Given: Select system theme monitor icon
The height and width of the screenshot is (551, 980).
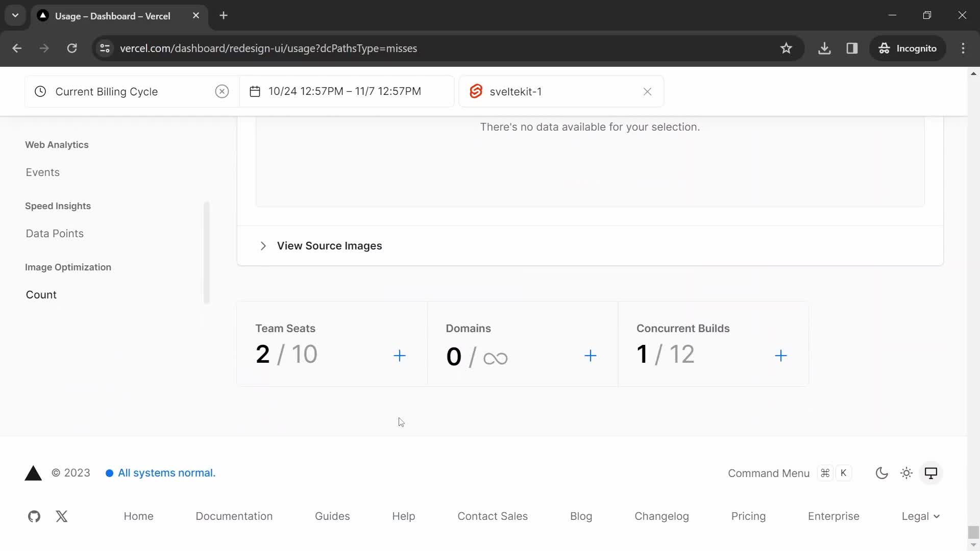Looking at the screenshot, I should (931, 473).
